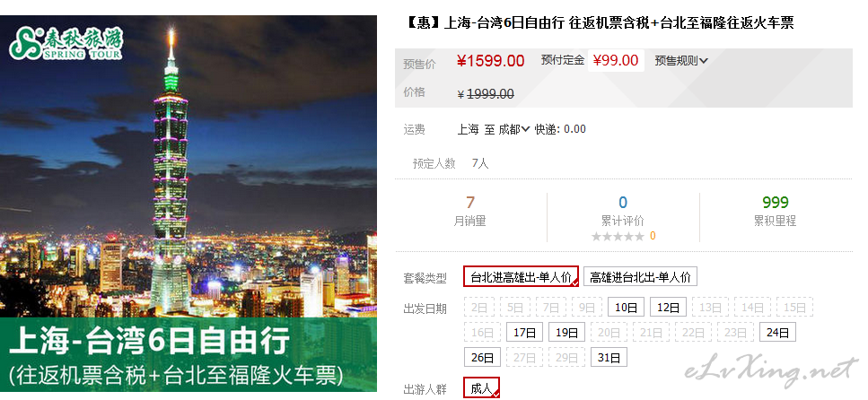Screen dimensions: 868x400
Task: Click the product title text
Action: tap(601, 22)
